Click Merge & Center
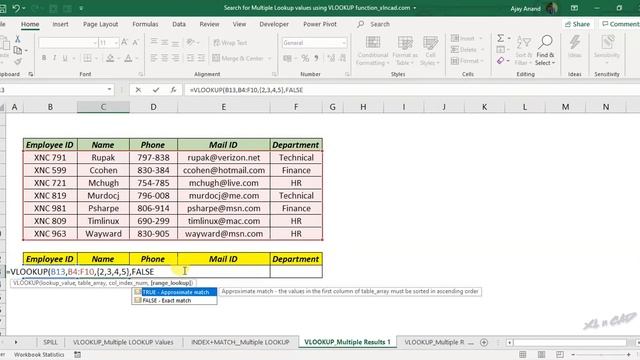640x360 pixels. pyautogui.click(x=238, y=58)
